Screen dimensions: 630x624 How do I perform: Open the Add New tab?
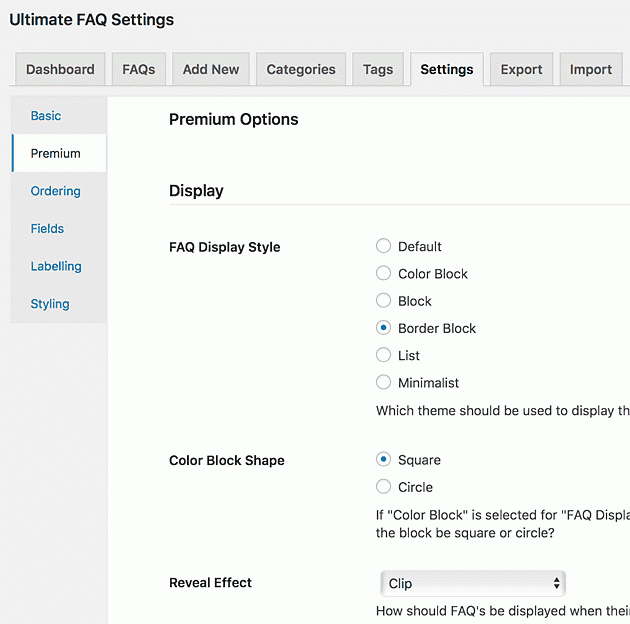tap(211, 69)
